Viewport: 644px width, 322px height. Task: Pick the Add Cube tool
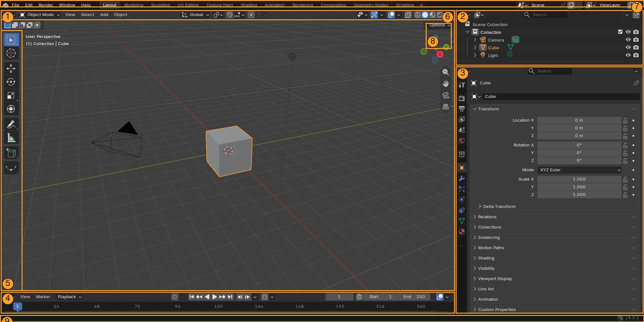(x=11, y=153)
